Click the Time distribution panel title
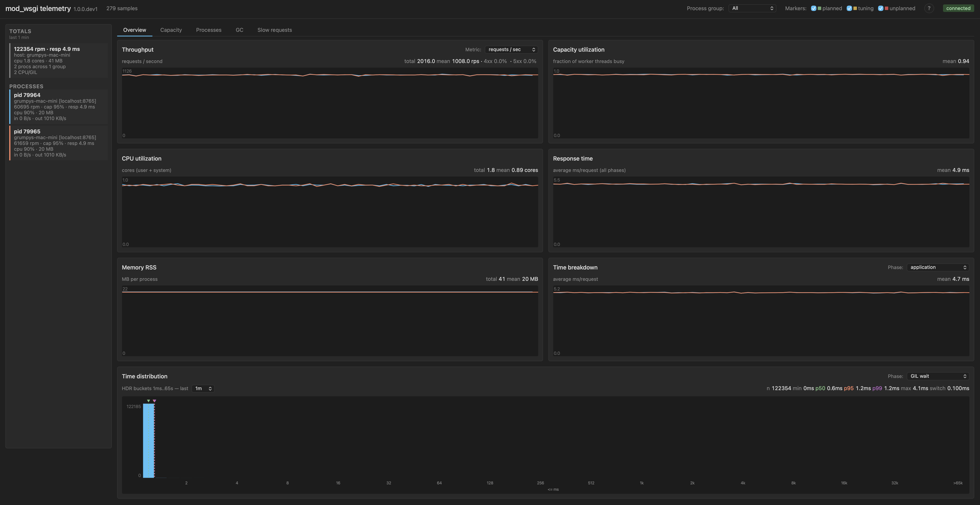This screenshot has width=980, height=505. [145, 376]
